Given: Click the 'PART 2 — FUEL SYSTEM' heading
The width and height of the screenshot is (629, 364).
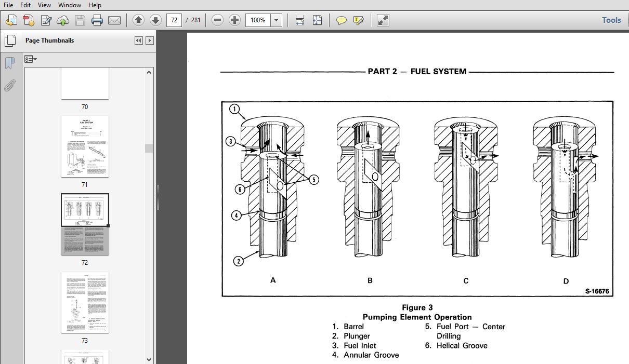Looking at the screenshot, I should [x=417, y=72].
